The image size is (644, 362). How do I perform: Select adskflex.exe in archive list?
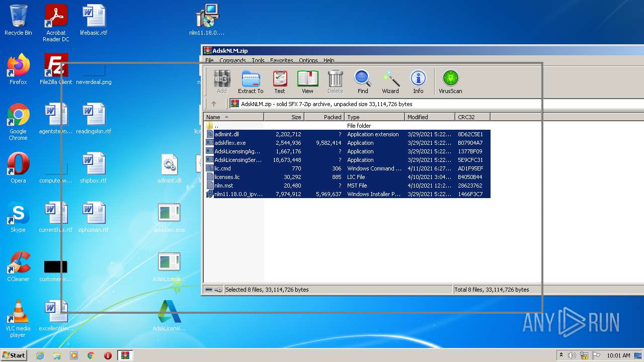(347, 143)
